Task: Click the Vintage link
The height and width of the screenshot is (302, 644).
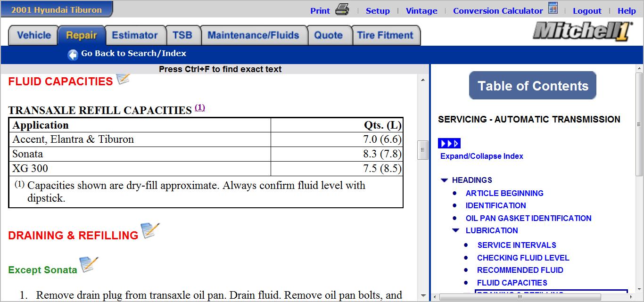Action: [x=421, y=11]
